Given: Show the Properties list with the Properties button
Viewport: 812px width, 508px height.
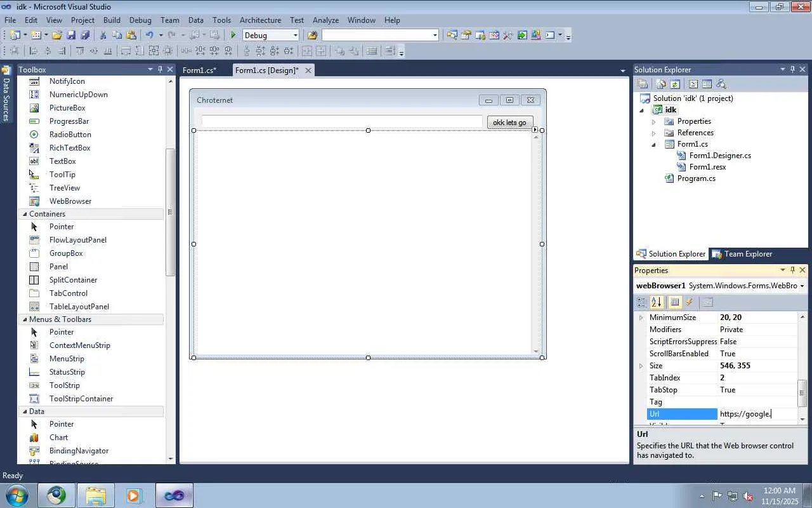Looking at the screenshot, I should tap(675, 302).
